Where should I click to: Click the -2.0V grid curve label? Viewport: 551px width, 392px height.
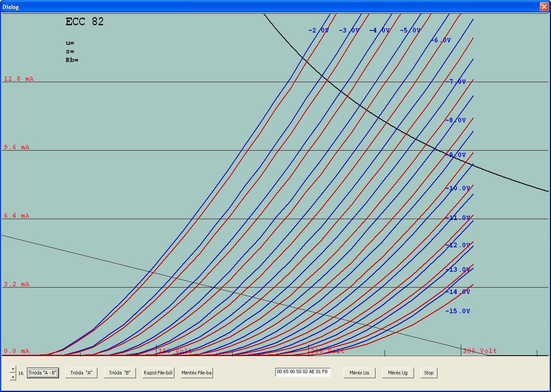[319, 30]
